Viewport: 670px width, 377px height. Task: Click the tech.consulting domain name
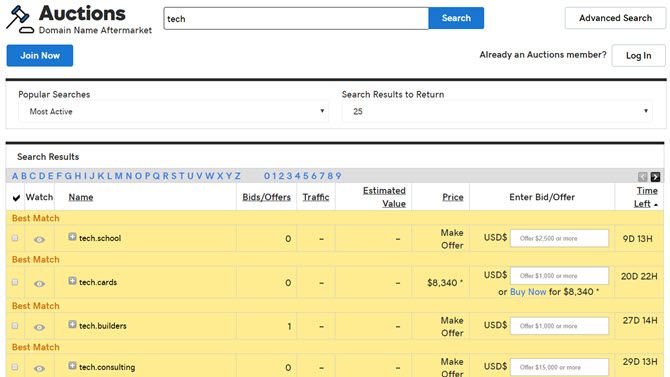click(107, 367)
